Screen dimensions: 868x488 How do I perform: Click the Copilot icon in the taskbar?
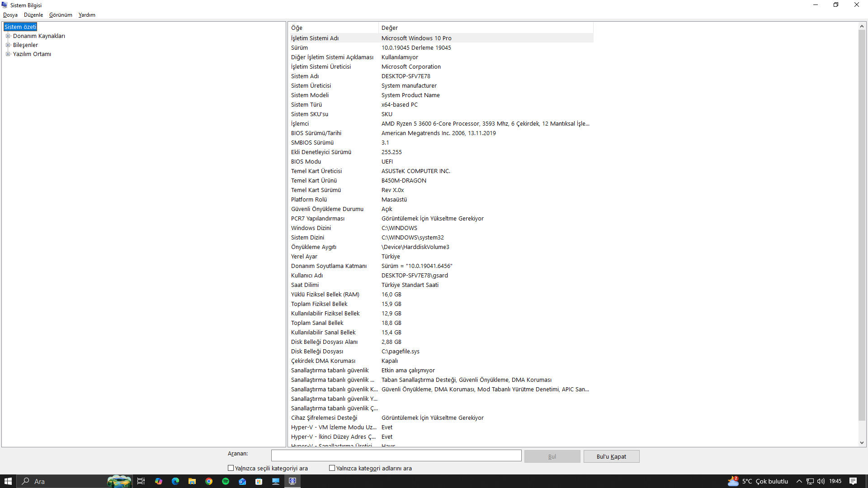pos(159,481)
